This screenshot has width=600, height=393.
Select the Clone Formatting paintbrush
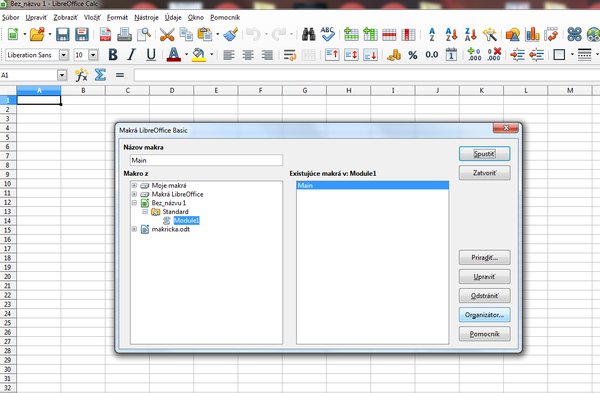pyautogui.click(x=231, y=34)
